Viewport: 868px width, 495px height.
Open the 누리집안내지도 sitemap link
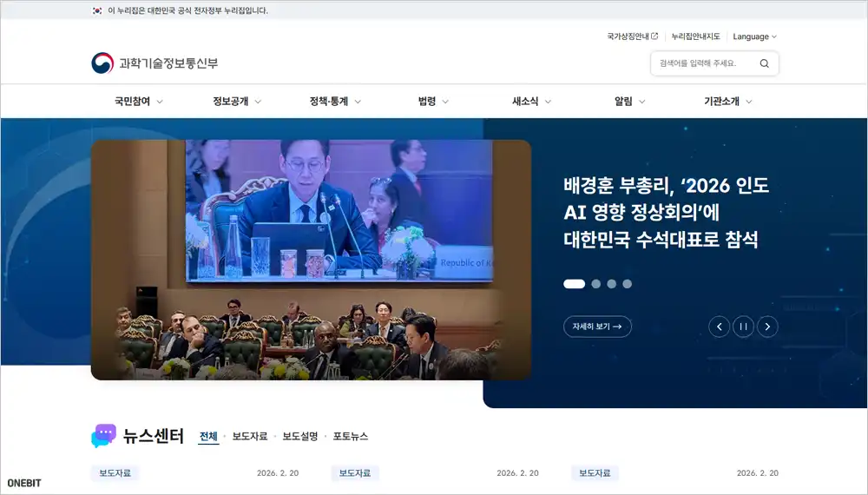695,36
